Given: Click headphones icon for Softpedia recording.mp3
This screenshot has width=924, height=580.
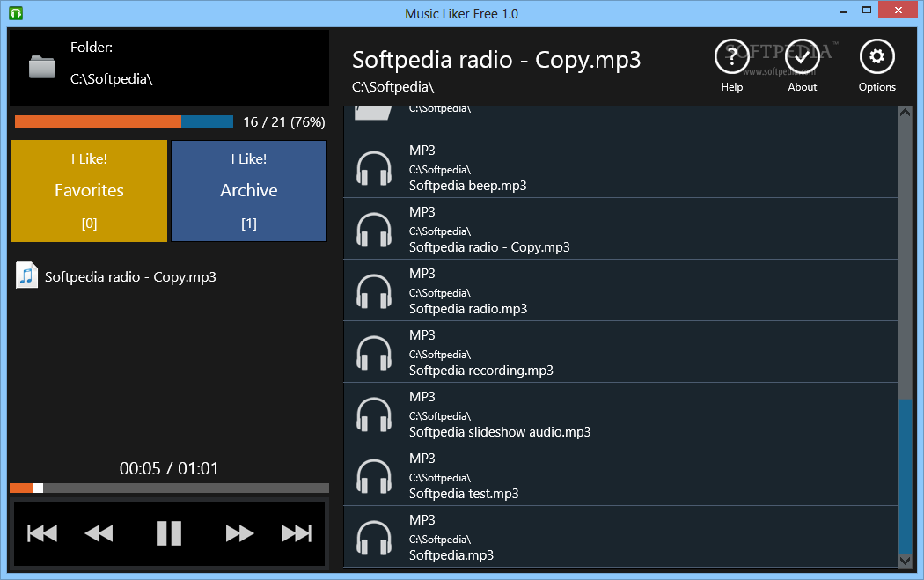Looking at the screenshot, I should 374,352.
